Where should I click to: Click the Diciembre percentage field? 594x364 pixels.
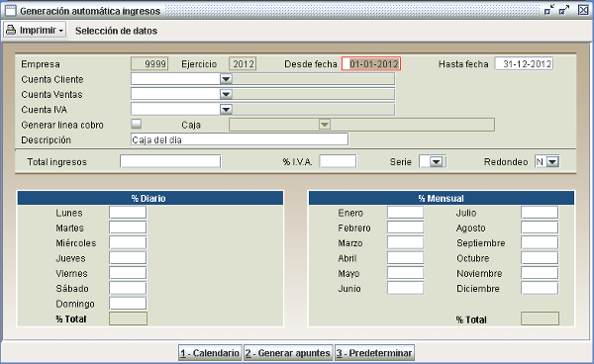540,288
